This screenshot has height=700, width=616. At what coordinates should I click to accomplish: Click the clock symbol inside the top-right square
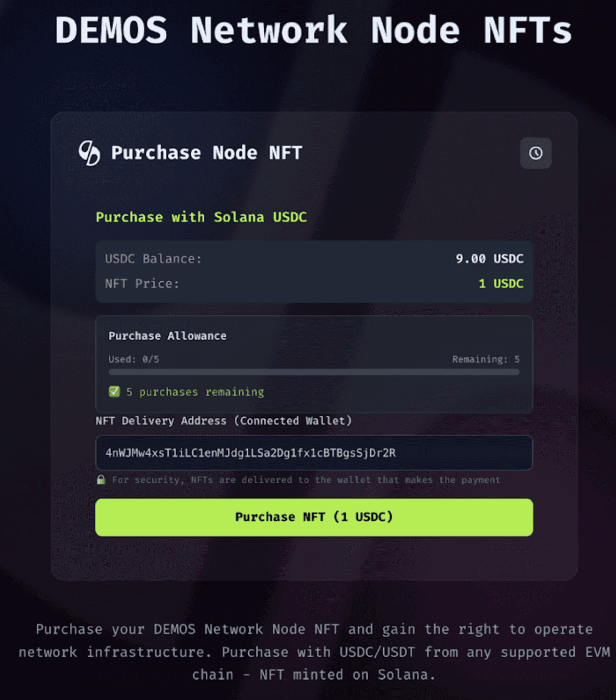point(535,153)
